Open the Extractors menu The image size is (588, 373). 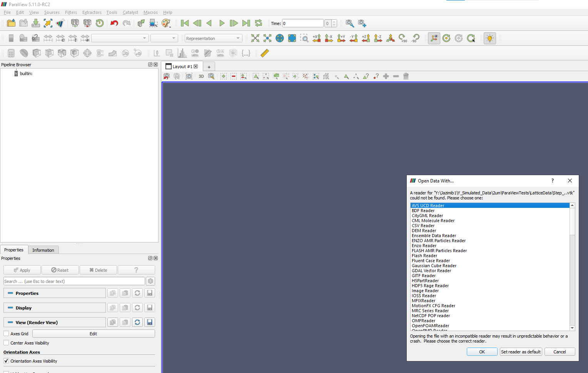click(92, 12)
